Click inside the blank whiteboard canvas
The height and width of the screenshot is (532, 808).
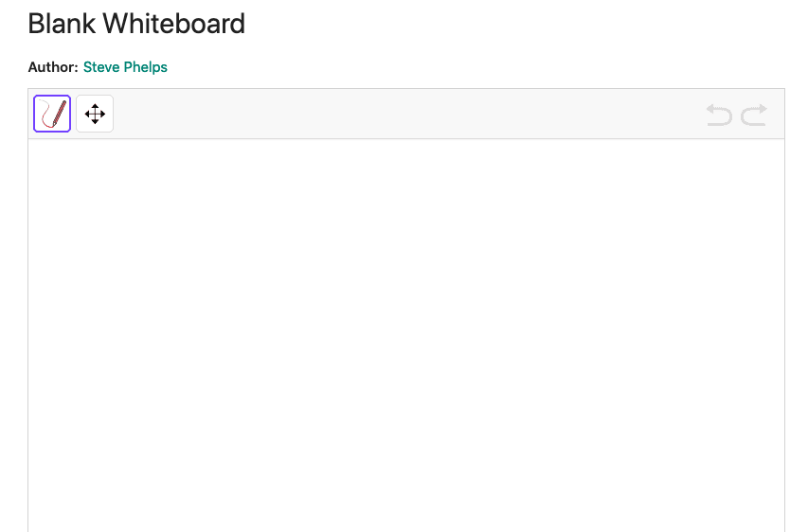click(406, 335)
